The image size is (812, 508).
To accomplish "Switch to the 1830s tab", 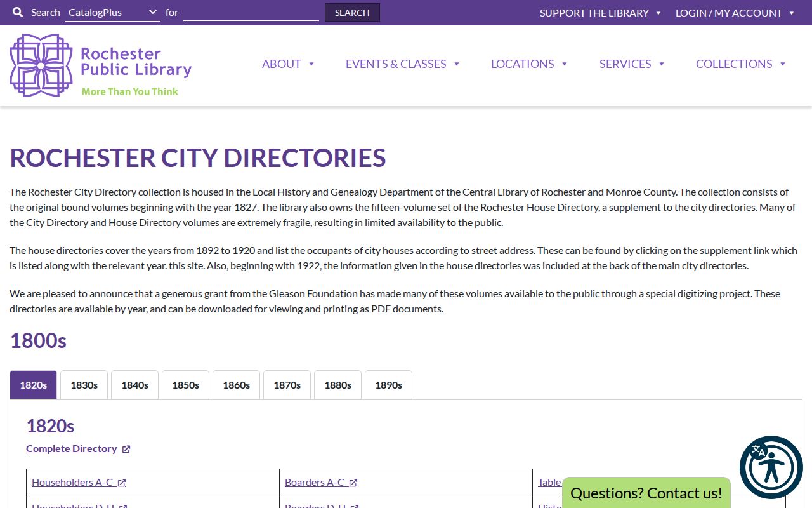I will [x=84, y=385].
